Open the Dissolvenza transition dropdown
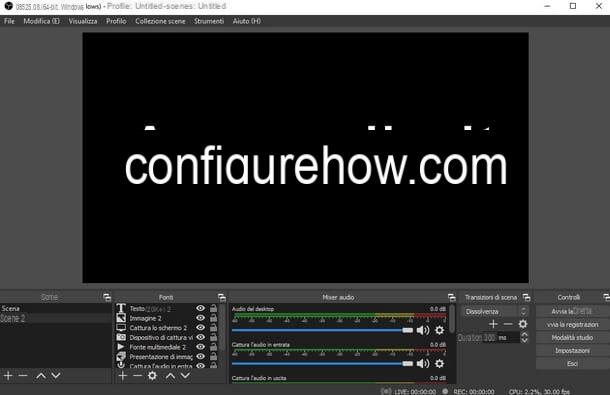This screenshot has width=610, height=395. tap(495, 311)
